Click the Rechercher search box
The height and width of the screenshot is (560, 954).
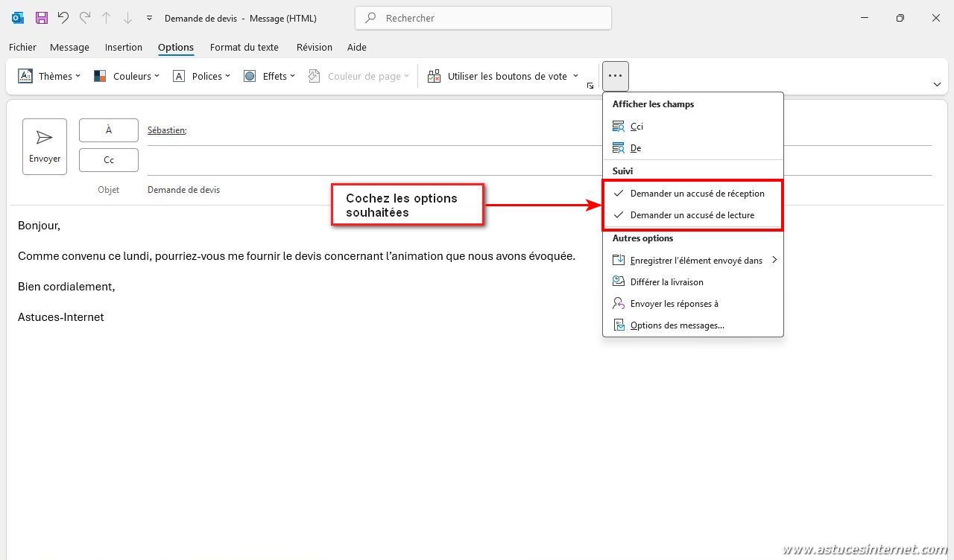tap(483, 18)
